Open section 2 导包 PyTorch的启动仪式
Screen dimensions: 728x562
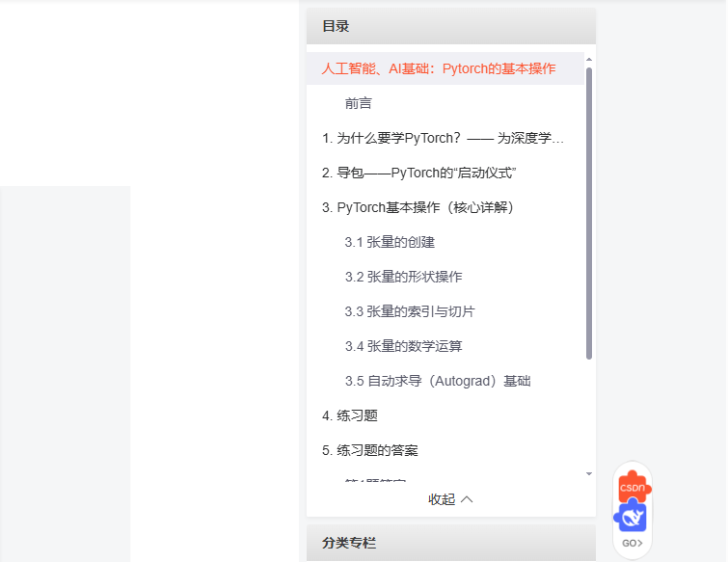418,173
